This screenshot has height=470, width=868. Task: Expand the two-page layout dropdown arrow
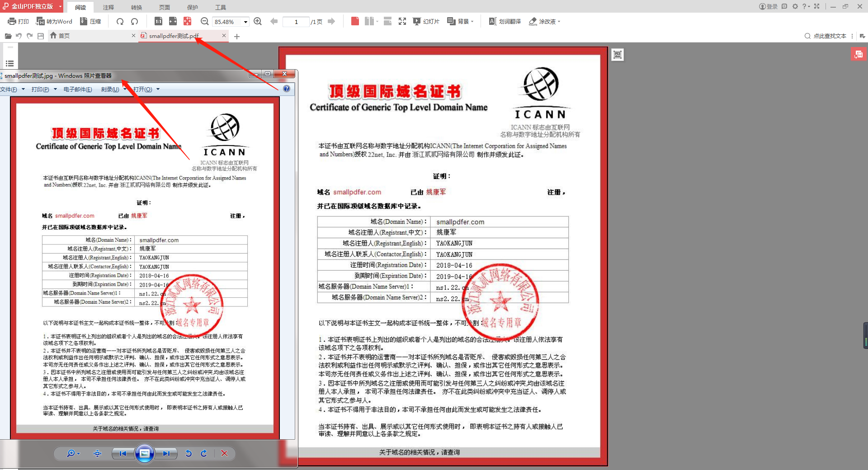click(377, 21)
